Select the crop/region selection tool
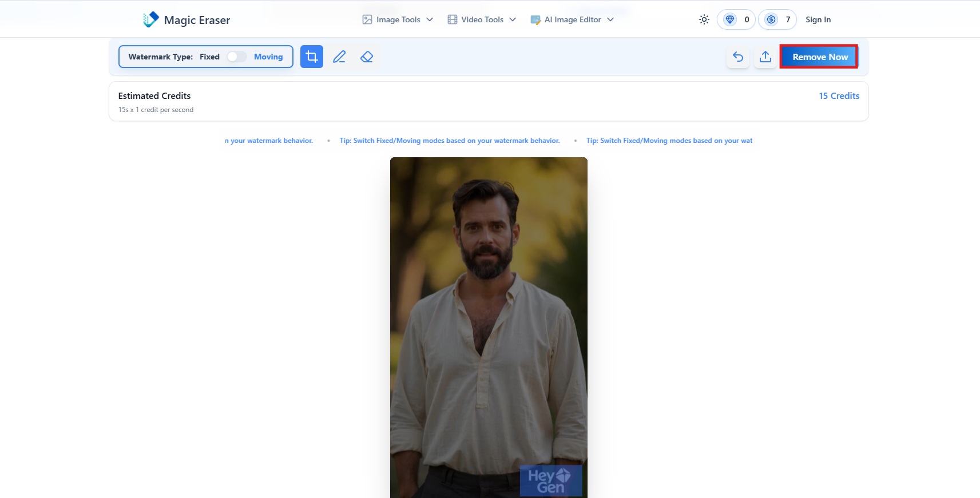Viewport: 980px width, 498px height. [312, 57]
